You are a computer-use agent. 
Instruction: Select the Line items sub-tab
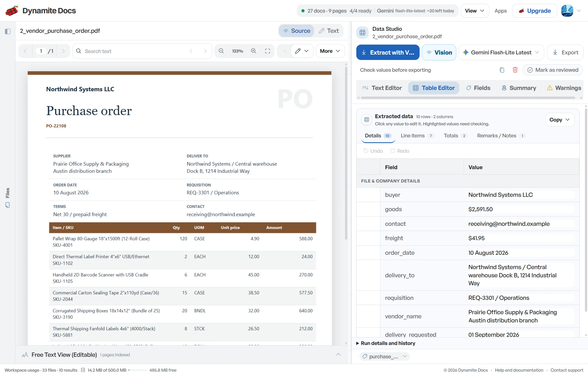tap(417, 136)
